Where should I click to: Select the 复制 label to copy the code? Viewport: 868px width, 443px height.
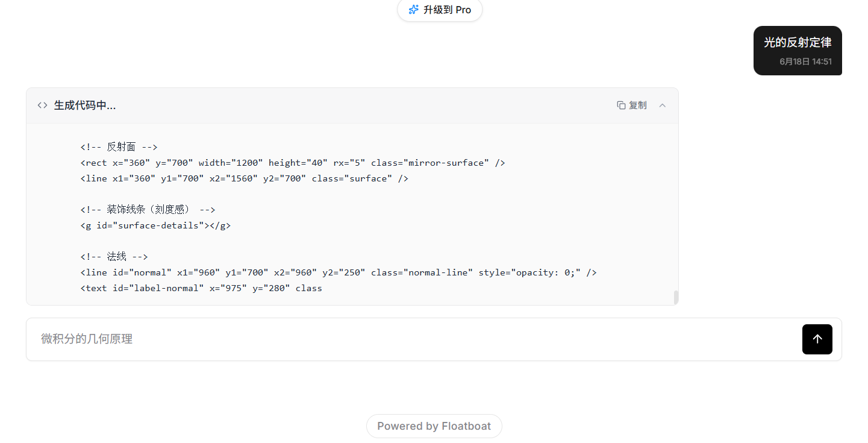tap(638, 105)
